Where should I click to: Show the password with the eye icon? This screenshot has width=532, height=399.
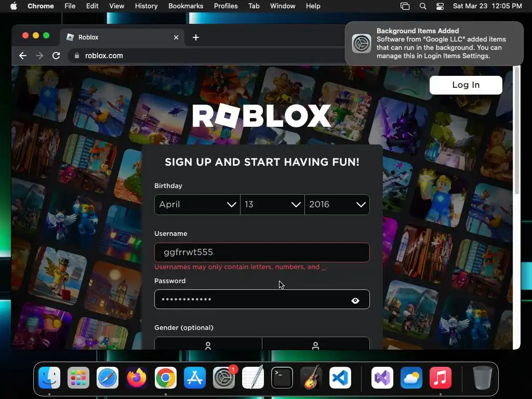pos(355,300)
